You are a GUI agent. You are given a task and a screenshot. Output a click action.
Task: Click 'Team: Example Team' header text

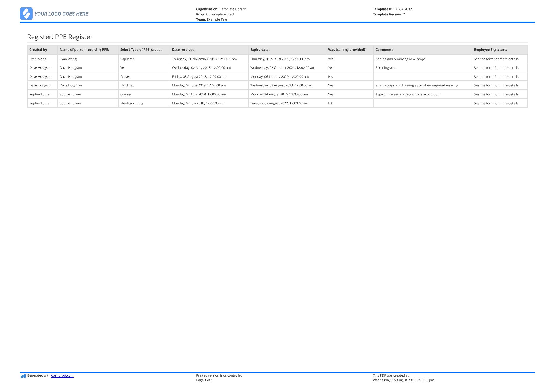[x=213, y=19]
